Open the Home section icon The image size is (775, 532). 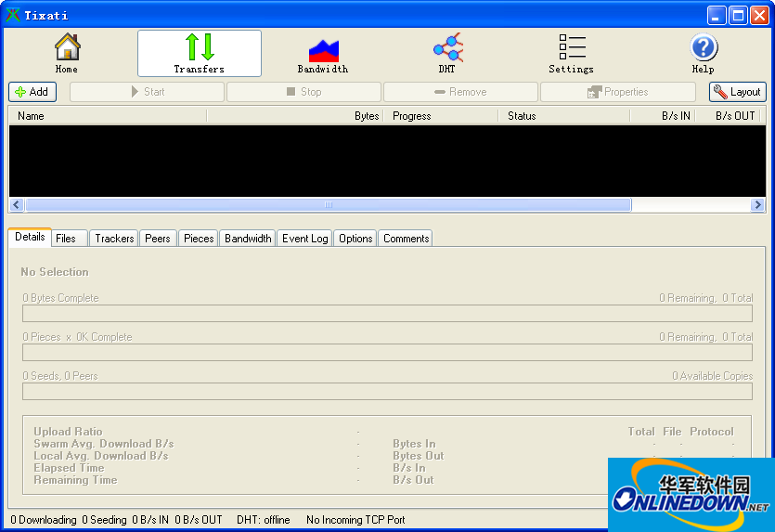[x=67, y=47]
